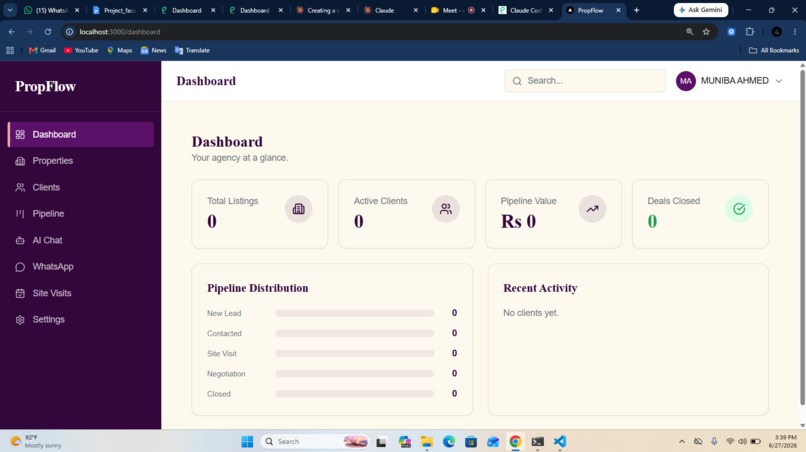Click the Pipeline Value "Rs 0" amount

[518, 222]
